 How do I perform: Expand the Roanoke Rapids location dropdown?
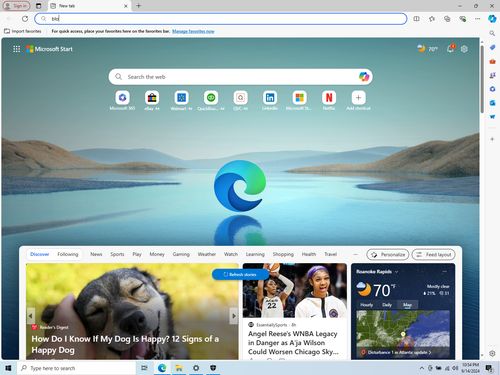point(397,272)
